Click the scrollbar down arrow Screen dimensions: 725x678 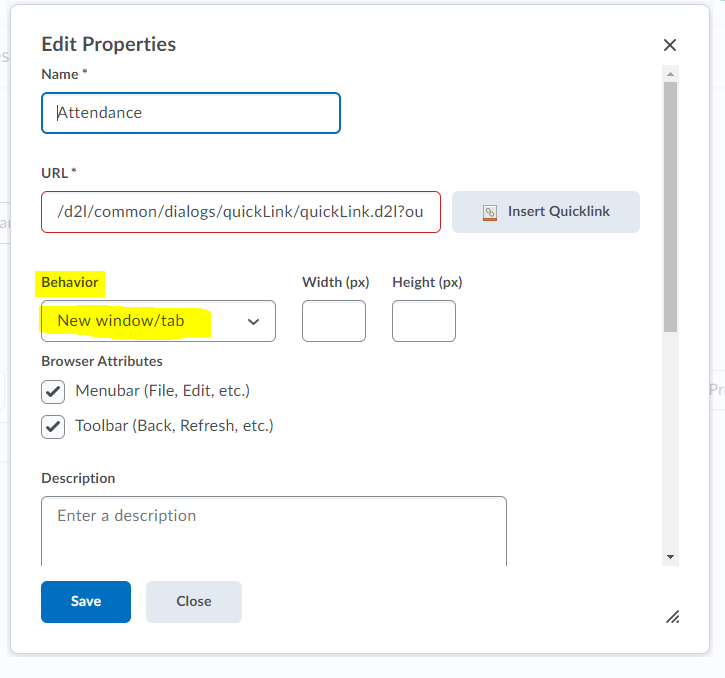click(670, 556)
